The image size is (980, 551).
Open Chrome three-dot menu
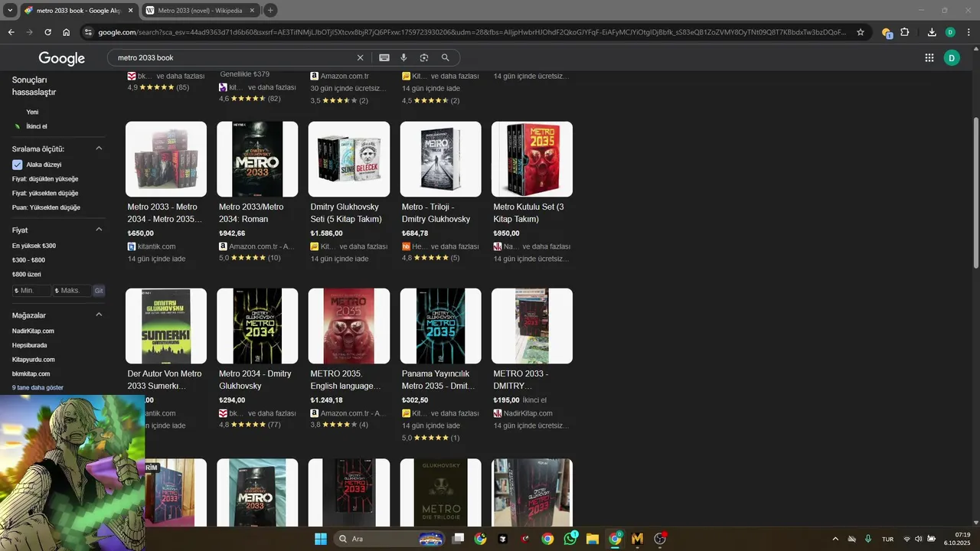tap(968, 32)
